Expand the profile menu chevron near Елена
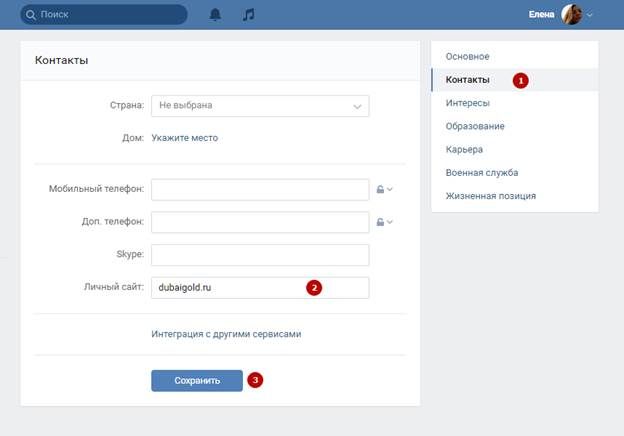624x436 pixels. pyautogui.click(x=590, y=16)
